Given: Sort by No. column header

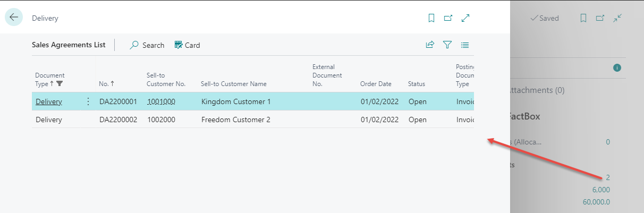Looking at the screenshot, I should coord(106,83).
